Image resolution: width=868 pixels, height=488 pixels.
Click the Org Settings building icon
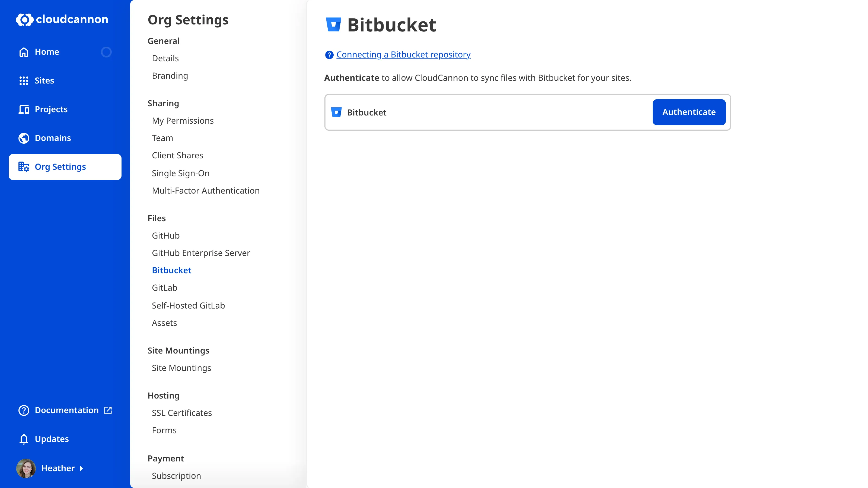(24, 167)
